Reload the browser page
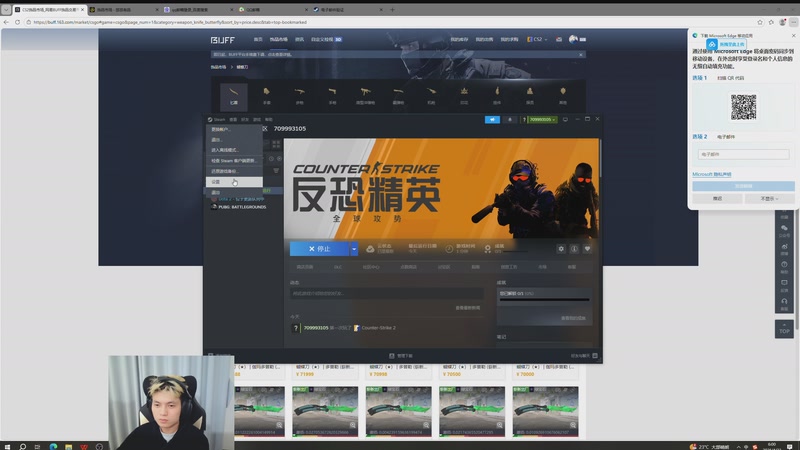 (17, 22)
